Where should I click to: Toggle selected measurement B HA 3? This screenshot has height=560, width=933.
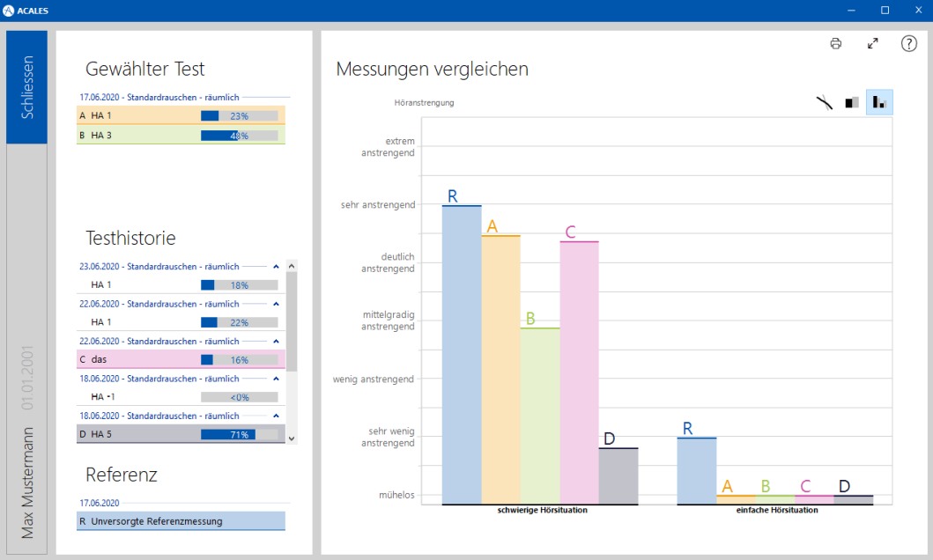click(x=181, y=135)
